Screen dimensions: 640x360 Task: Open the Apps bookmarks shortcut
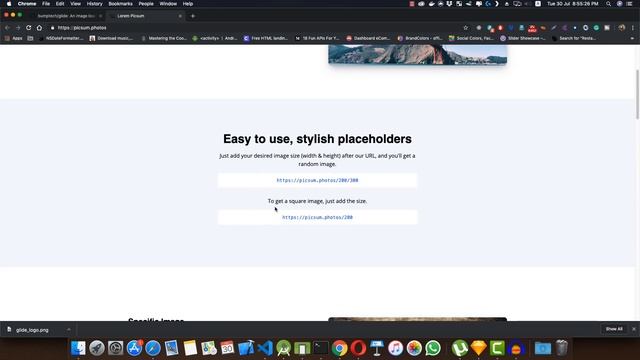(14, 38)
